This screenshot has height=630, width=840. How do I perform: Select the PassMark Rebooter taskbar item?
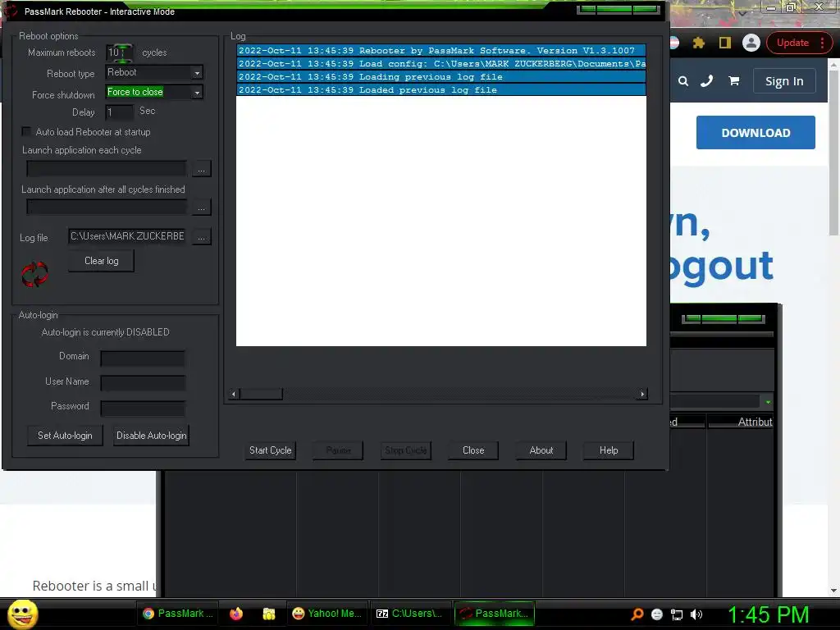click(495, 614)
